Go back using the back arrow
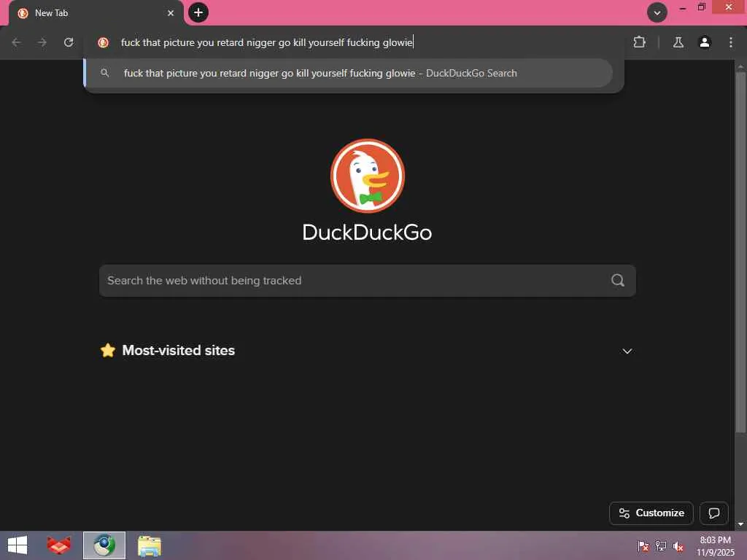Viewport: 747px width, 560px height. 16,42
